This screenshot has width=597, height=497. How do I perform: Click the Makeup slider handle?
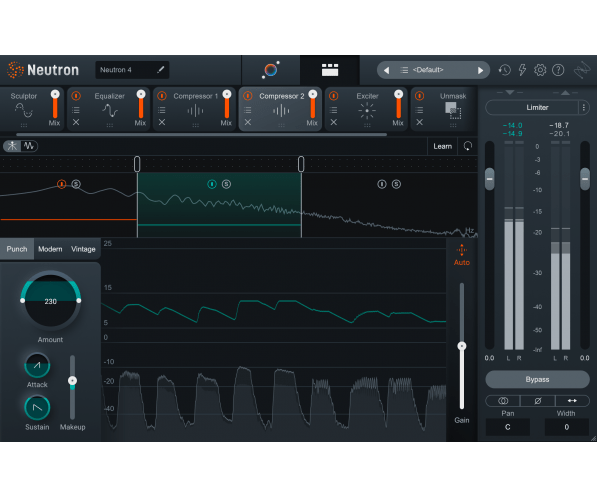click(x=72, y=380)
